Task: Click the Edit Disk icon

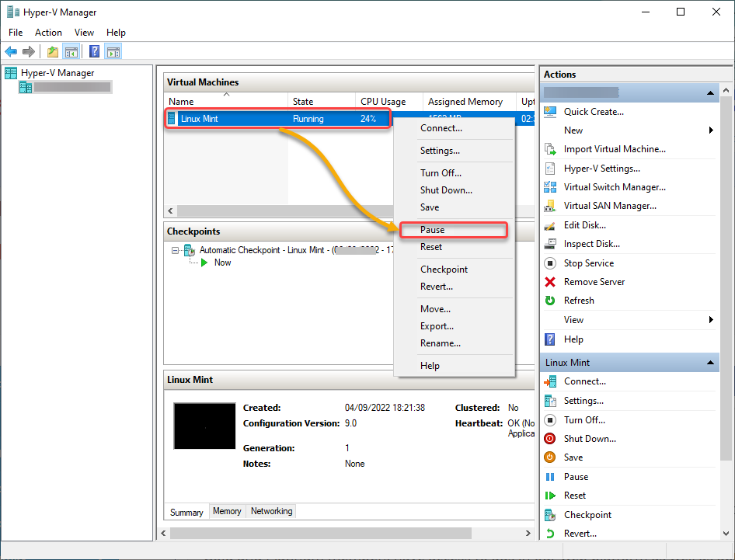Action: tap(550, 225)
